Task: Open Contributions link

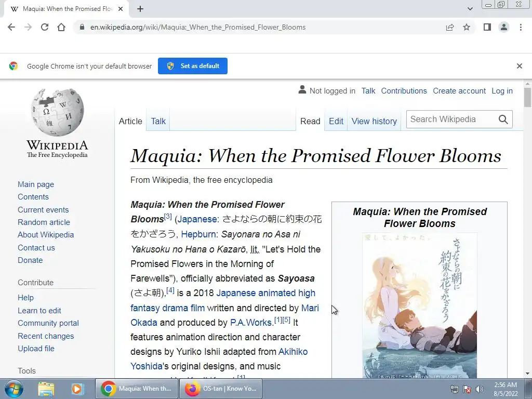Action: 404,91
